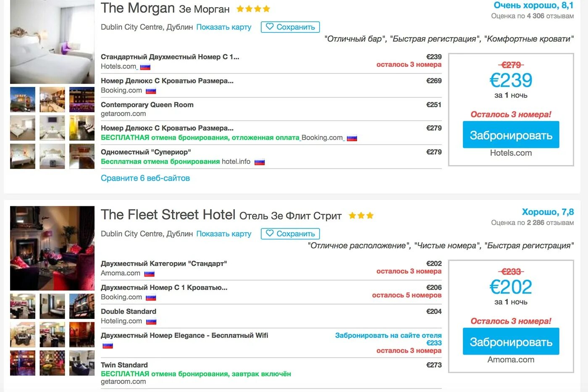The width and height of the screenshot is (588, 392).
Task: Open Fleet Street rating 'Хорошо, 7,8'
Action: click(x=548, y=212)
